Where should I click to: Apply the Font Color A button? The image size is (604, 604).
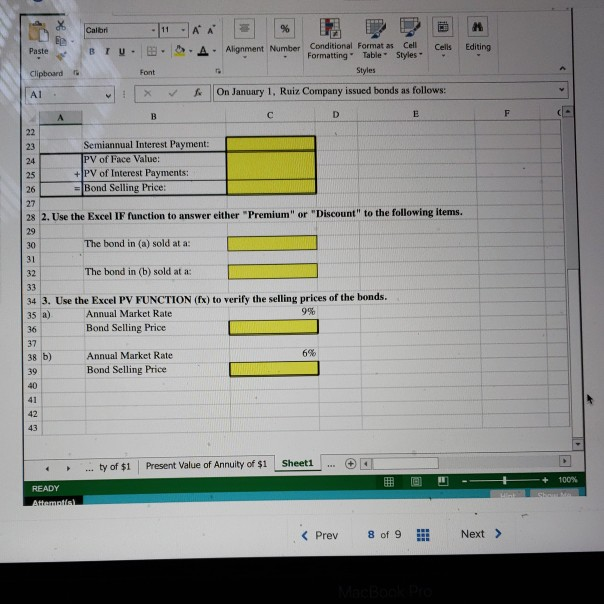[x=203, y=51]
